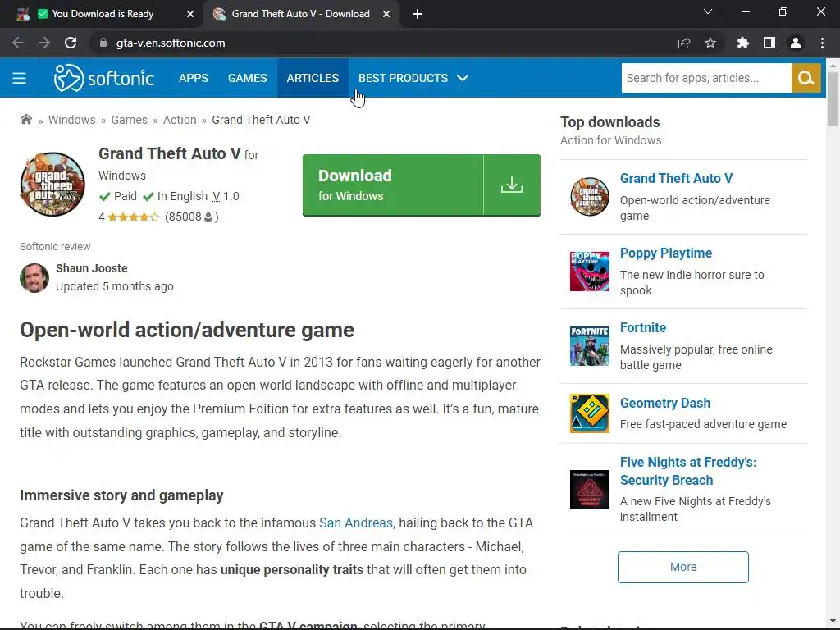
Task: Click the browser forward arrow
Action: [x=44, y=43]
